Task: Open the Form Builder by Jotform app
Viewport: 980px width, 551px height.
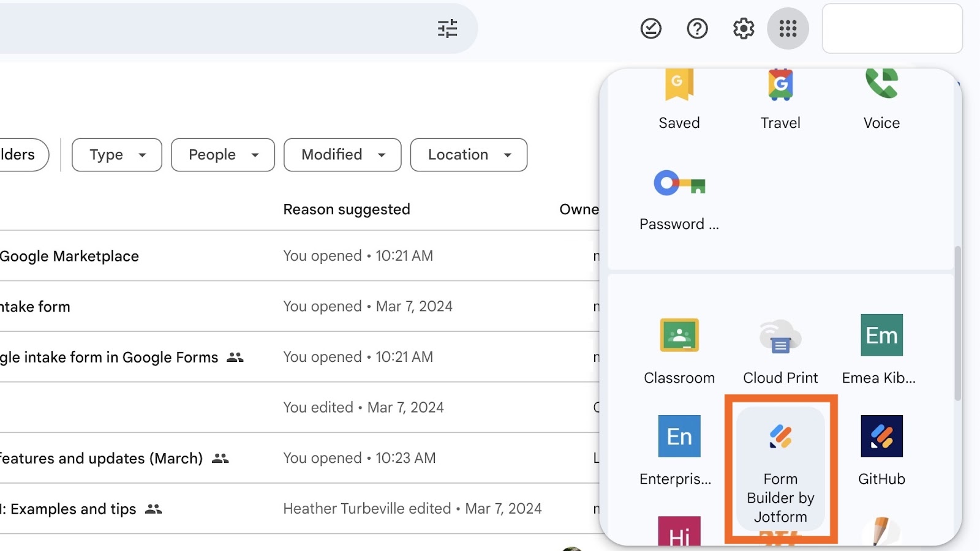Action: tap(780, 467)
